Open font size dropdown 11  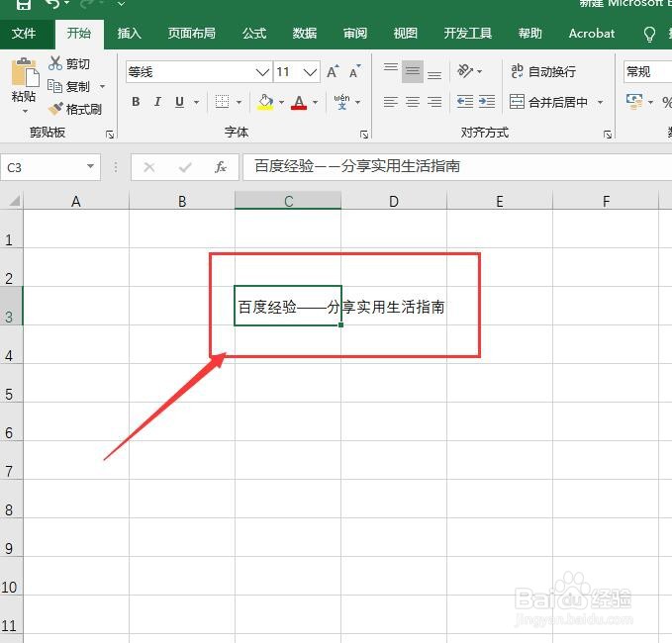[x=310, y=72]
